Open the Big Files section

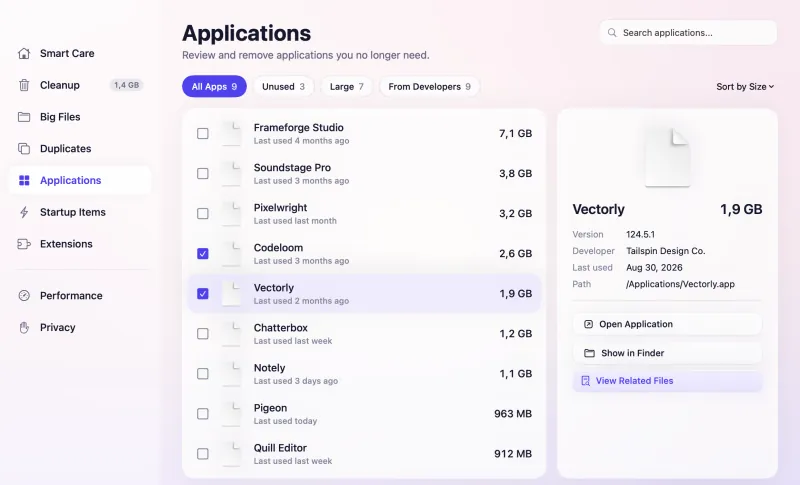tap(80, 117)
